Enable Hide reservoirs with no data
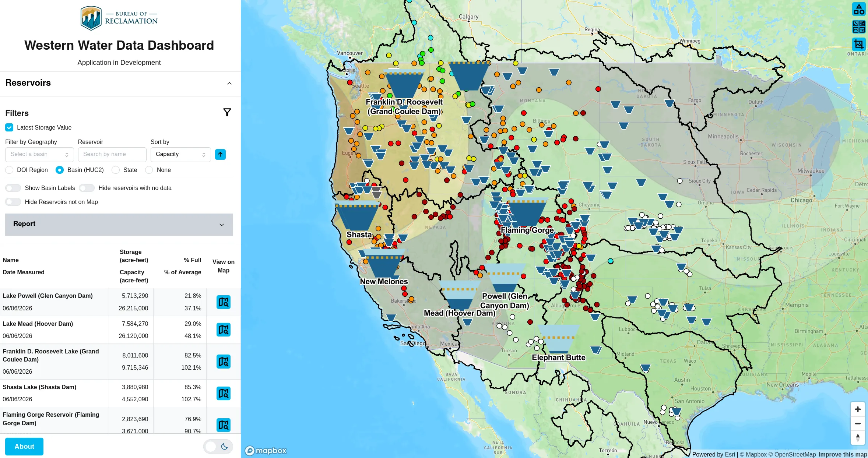The width and height of the screenshot is (868, 458). click(x=87, y=188)
